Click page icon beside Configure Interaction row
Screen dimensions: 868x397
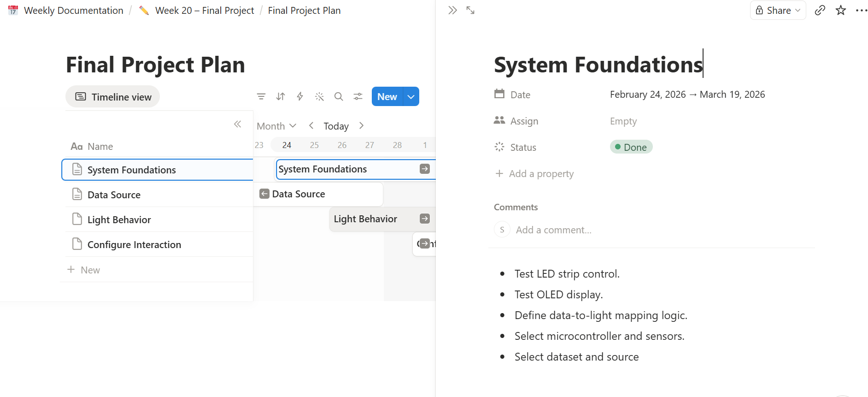click(x=77, y=244)
